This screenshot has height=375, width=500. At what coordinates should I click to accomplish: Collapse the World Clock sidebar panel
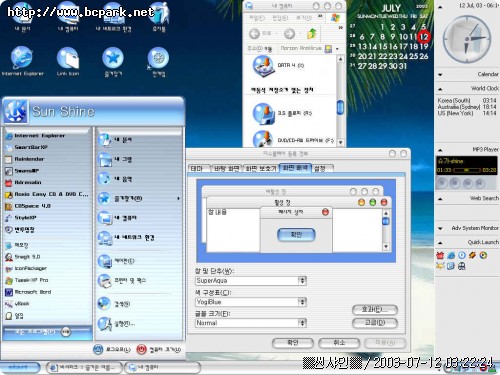[x=440, y=89]
